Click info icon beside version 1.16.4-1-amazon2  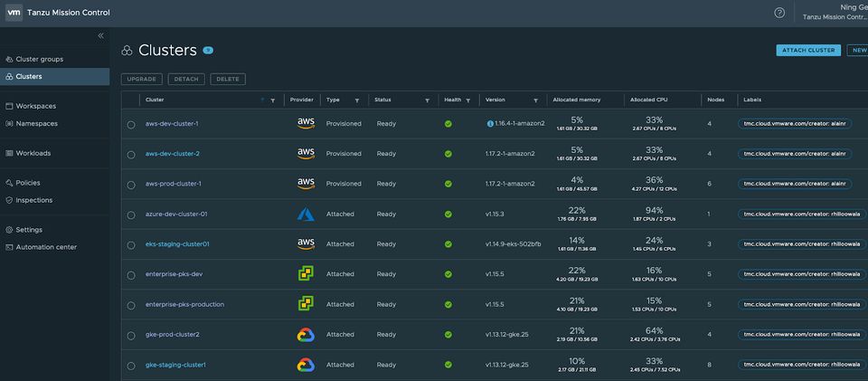pos(490,123)
